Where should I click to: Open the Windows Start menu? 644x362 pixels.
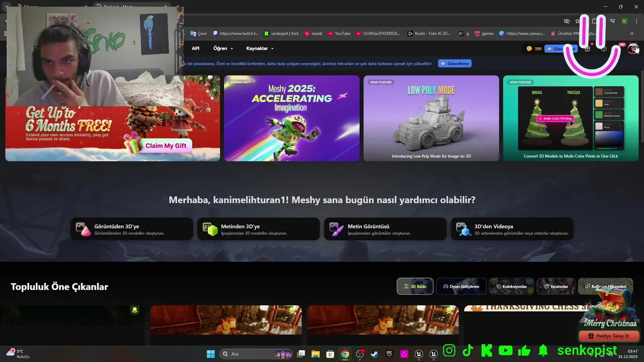211,354
